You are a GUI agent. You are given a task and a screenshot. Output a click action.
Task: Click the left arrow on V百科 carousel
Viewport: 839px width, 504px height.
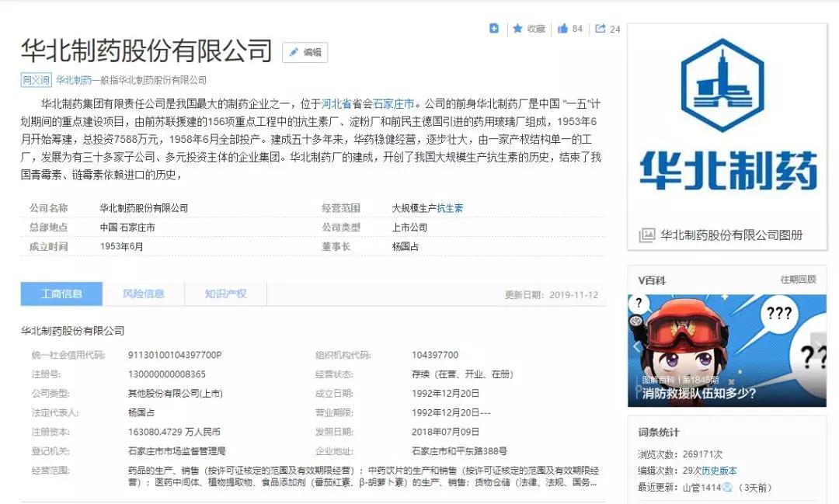tap(635, 346)
